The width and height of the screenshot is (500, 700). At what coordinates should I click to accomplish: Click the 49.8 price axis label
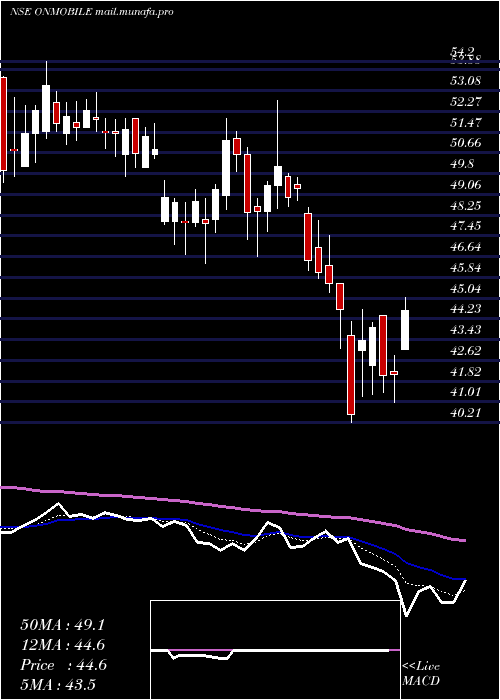[x=462, y=164]
